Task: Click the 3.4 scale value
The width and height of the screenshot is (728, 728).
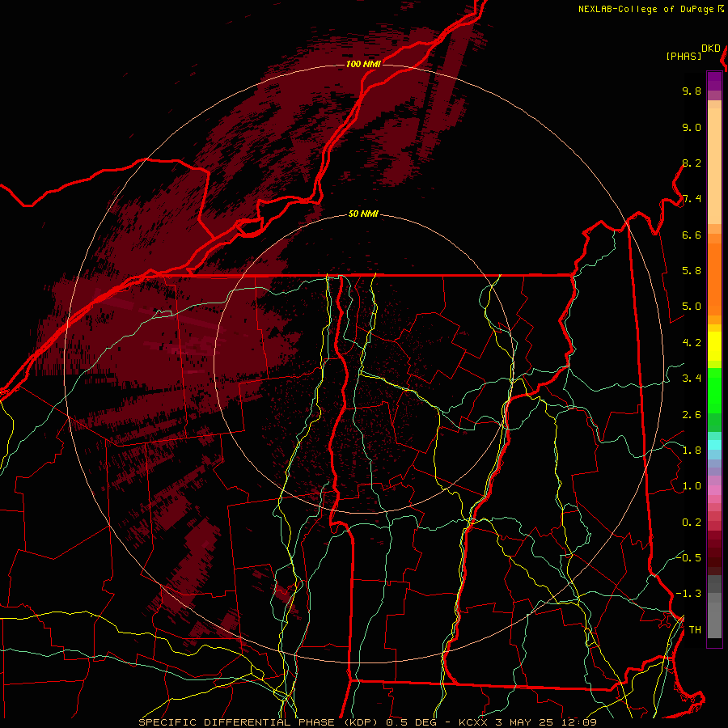Action: [692, 379]
